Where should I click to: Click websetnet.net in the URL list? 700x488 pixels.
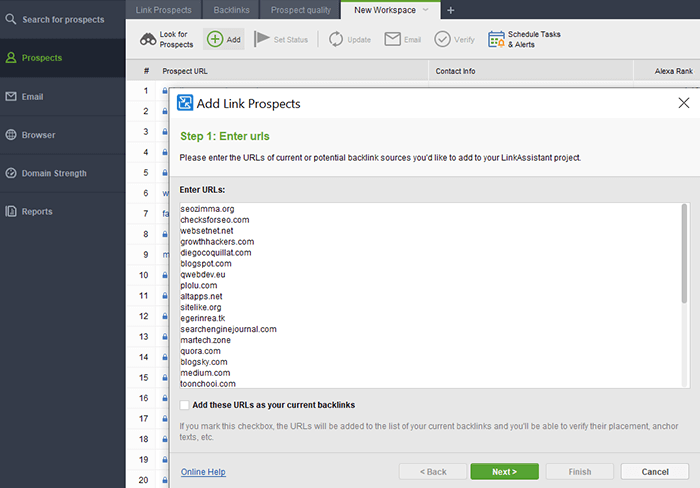(207, 231)
